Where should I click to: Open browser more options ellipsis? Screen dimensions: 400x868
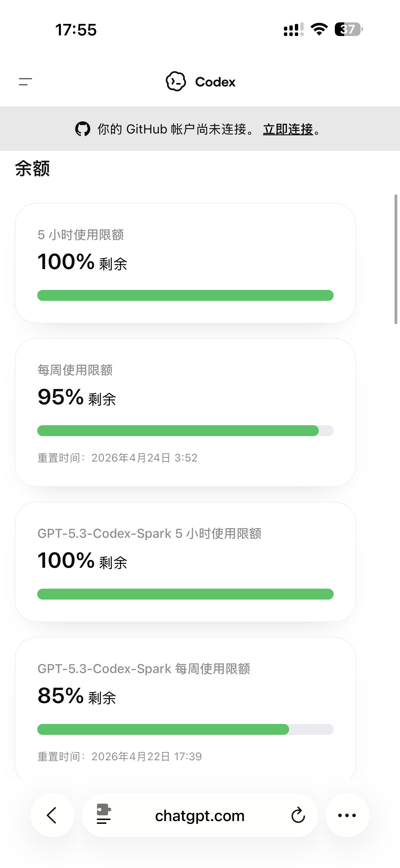tap(347, 815)
